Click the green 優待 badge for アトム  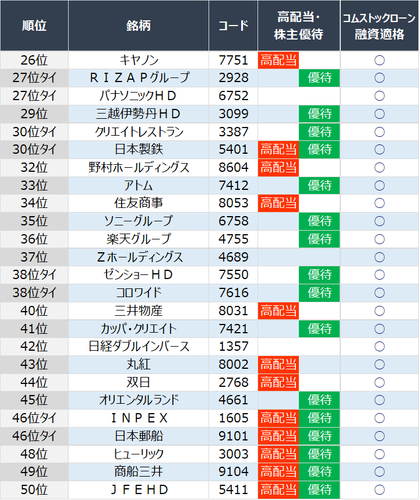pyautogui.click(x=319, y=185)
